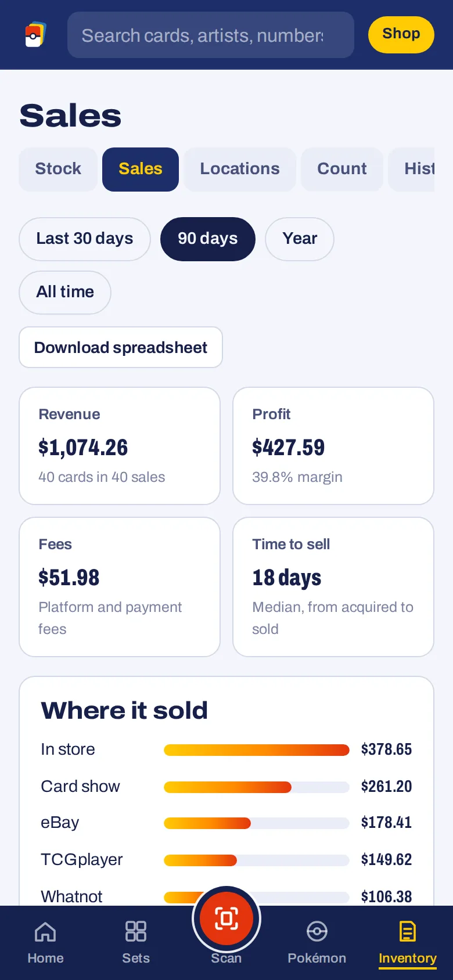This screenshot has height=980, width=453.
Task: Click the 'In store' row label
Action: (68, 750)
